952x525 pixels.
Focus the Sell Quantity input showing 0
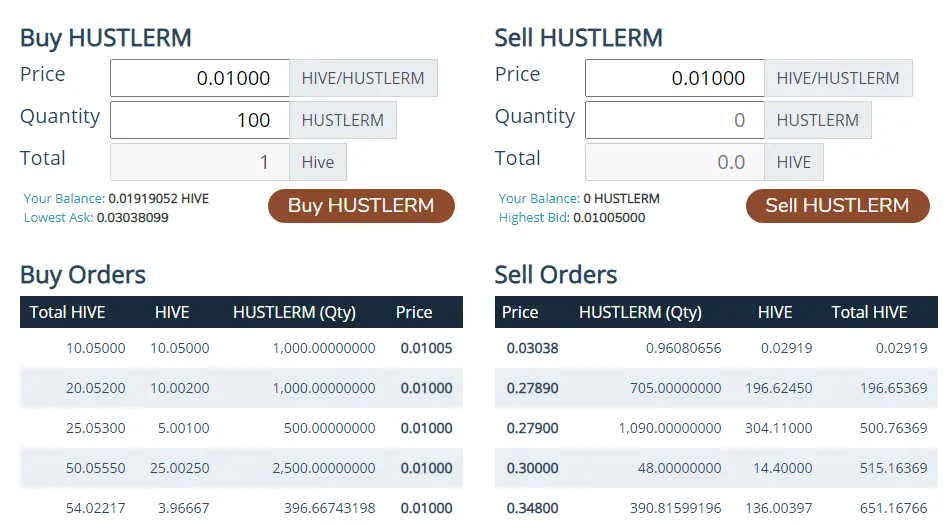675,120
